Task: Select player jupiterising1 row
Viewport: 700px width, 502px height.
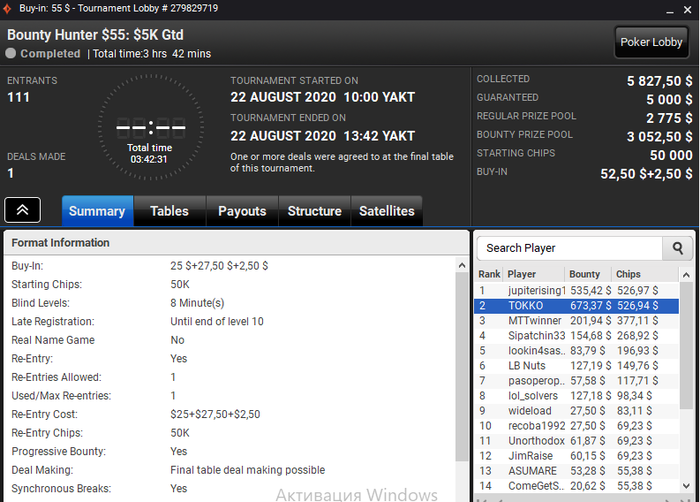Action: [x=577, y=291]
